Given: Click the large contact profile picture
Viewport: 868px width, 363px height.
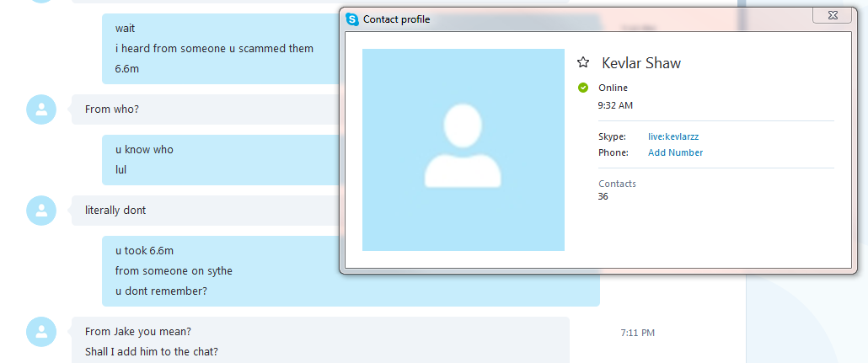Looking at the screenshot, I should click(x=463, y=150).
